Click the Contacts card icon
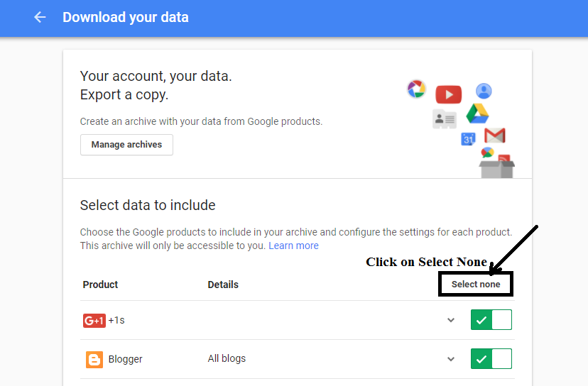588x386 pixels. point(445,118)
